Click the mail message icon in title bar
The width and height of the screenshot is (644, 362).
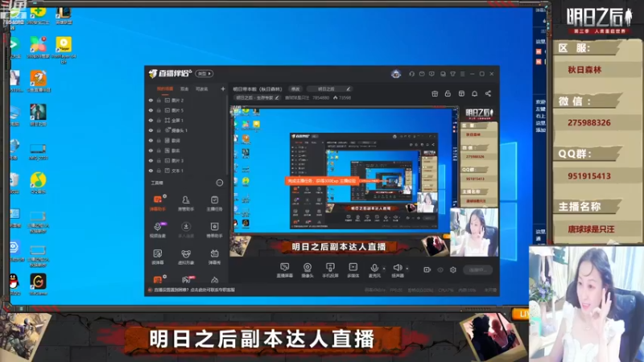422,74
